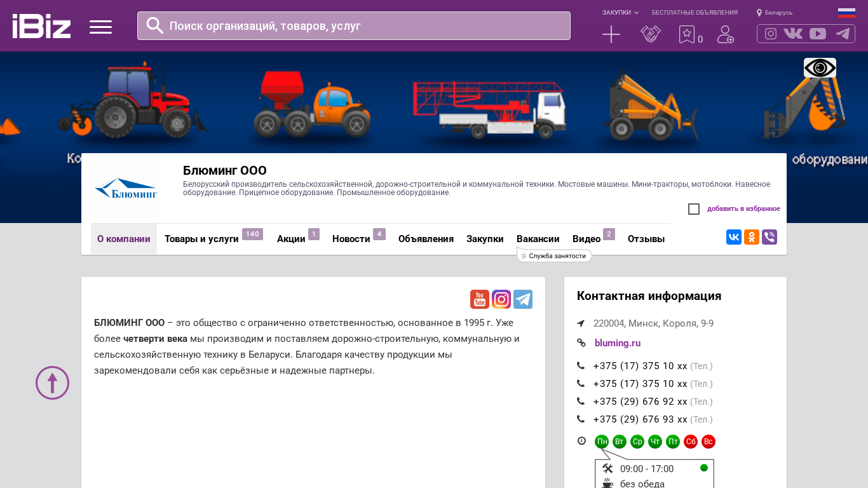
Task: Click the 'Контактная информация' heading
Action: click(x=649, y=295)
